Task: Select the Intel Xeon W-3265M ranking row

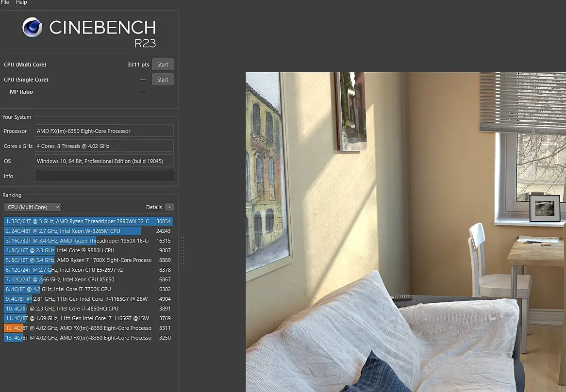Action: [88, 231]
